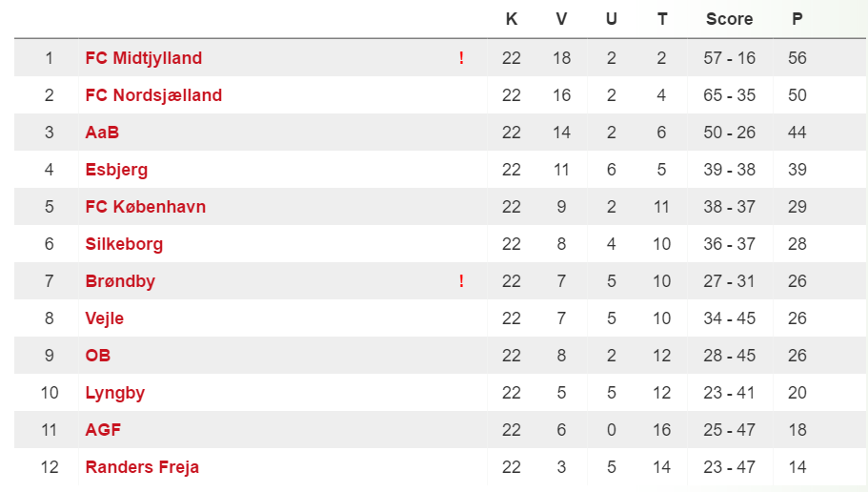868x492 pixels.
Task: Select the AGF team link
Action: [x=103, y=430]
